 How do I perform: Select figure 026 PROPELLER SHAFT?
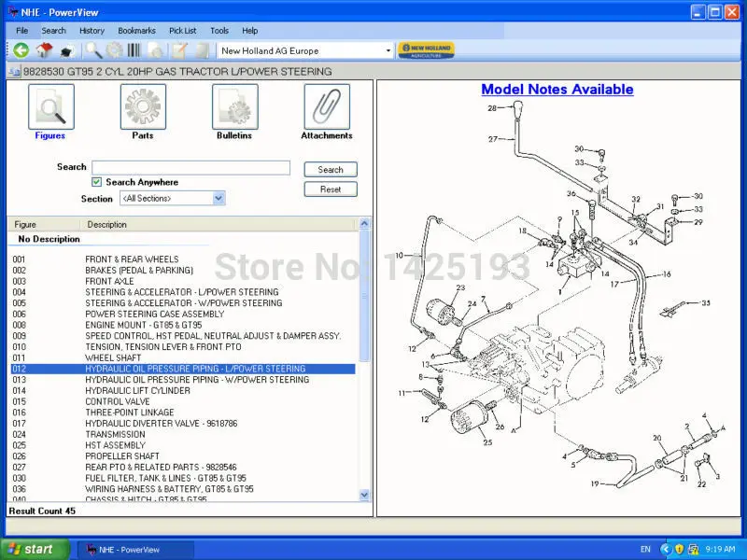[x=183, y=456]
